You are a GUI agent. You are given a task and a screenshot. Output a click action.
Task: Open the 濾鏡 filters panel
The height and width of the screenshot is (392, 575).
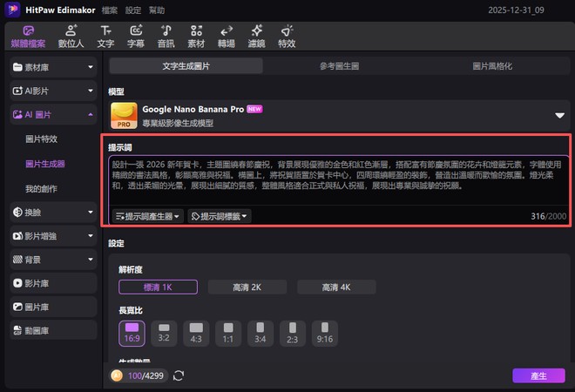[x=257, y=37]
